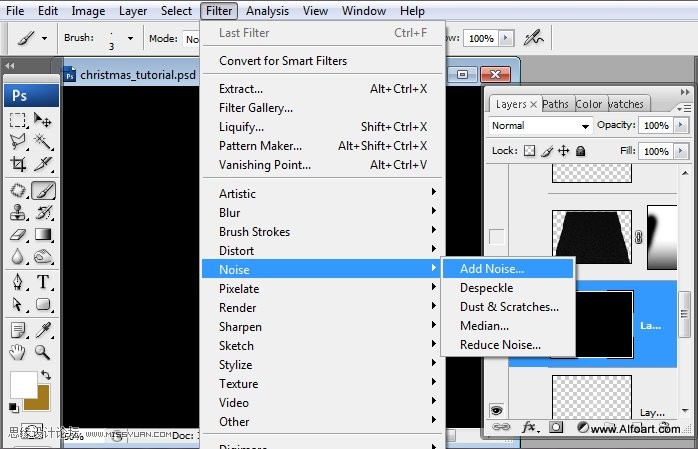Screen dimensions: 698x449
Task: Switch to the Paths tab
Action: point(556,104)
